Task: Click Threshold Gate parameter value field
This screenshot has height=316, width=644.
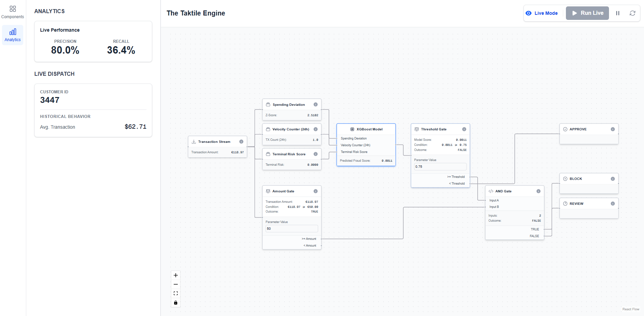Action: (440, 167)
